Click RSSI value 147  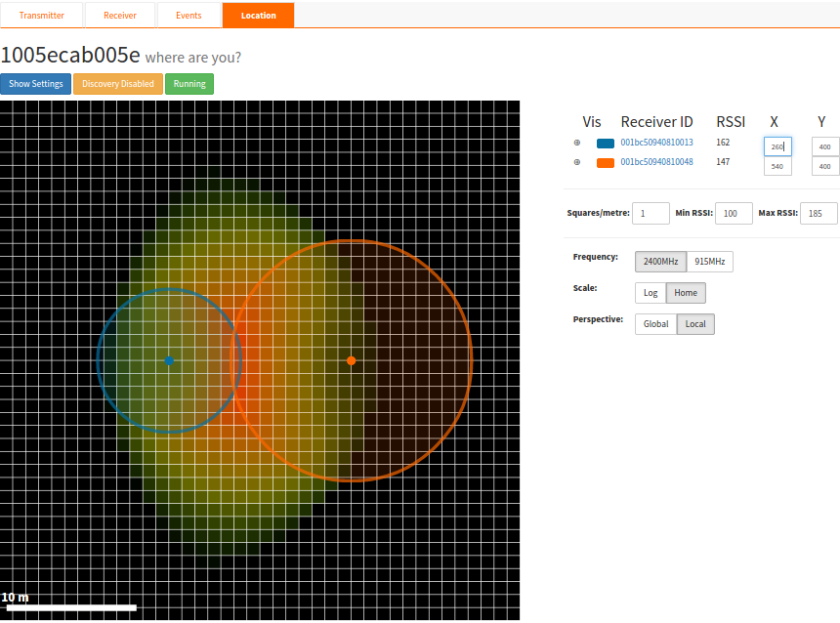(723, 162)
